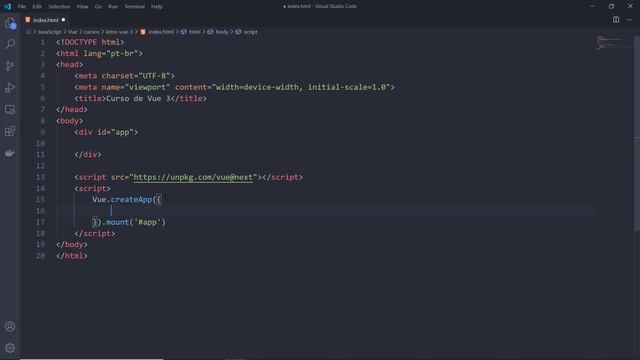Click the VS Code logo icon
Image resolution: width=640 pixels, height=360 pixels.
click(x=7, y=6)
